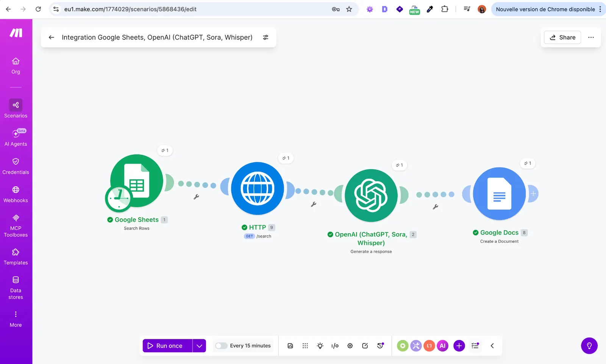Image resolution: width=606 pixels, height=364 pixels.
Task: Open the purple Tools wrench icon
Action: 416,345
